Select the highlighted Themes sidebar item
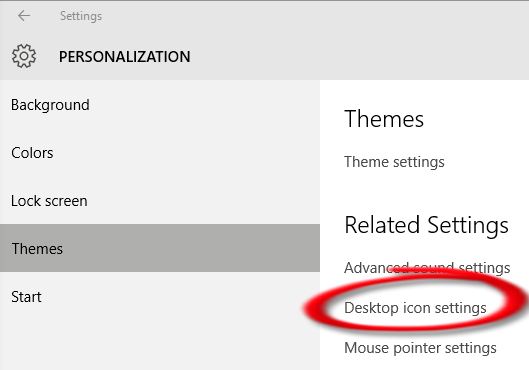Viewport: 529px width, 370px height. (160, 248)
